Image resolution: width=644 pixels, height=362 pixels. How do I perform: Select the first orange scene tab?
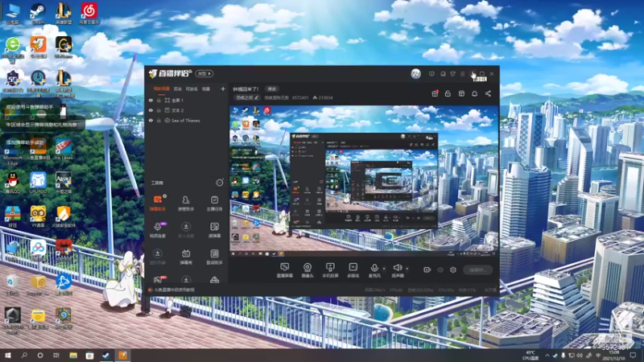tap(162, 88)
